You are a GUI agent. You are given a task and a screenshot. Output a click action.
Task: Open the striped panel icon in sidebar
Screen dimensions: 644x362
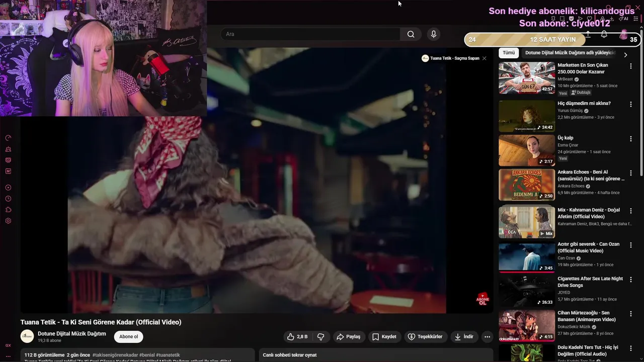pos(8,160)
